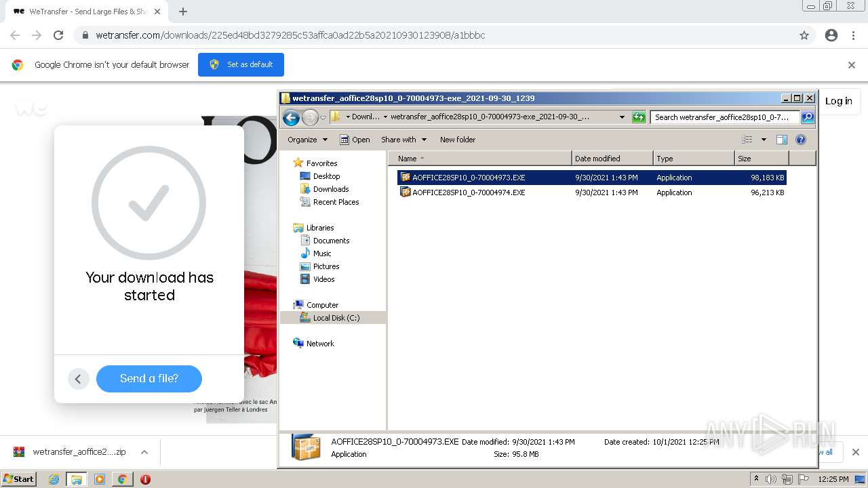Open recent pages dropdown next to arrows
Image resolution: width=868 pixels, height=488 pixels.
coord(323,117)
